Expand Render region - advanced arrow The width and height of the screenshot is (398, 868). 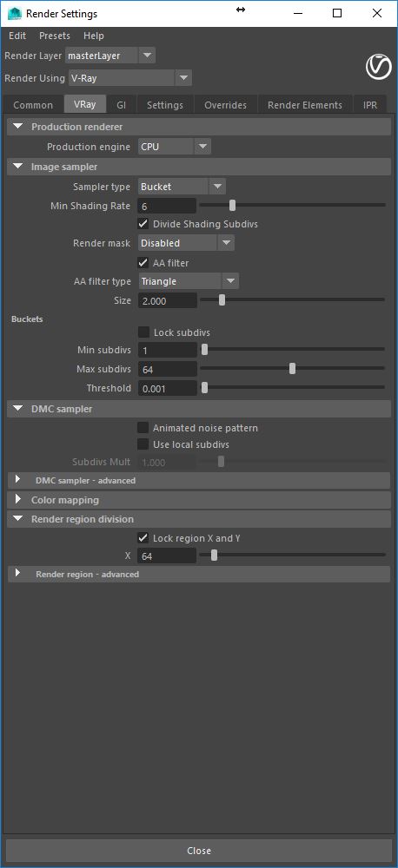pyautogui.click(x=17, y=574)
